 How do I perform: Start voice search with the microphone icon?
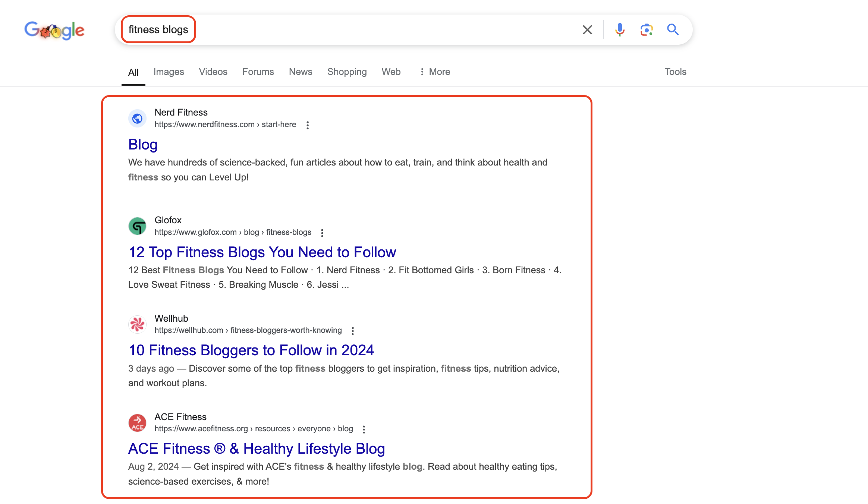[620, 29]
